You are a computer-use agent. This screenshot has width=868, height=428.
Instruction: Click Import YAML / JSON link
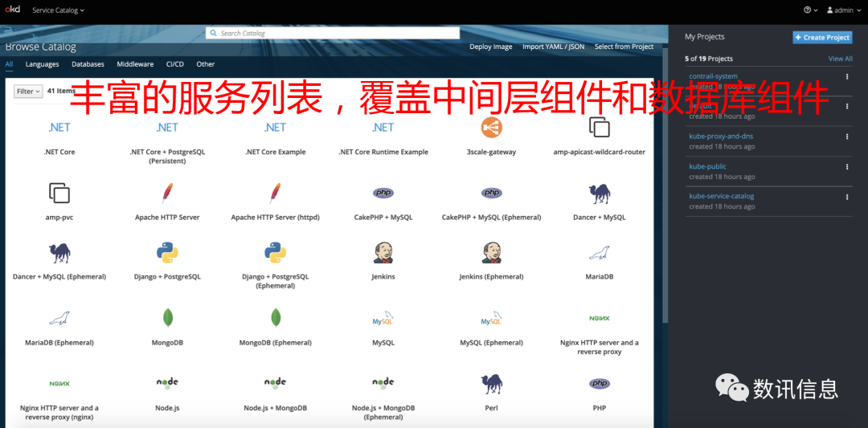(553, 47)
